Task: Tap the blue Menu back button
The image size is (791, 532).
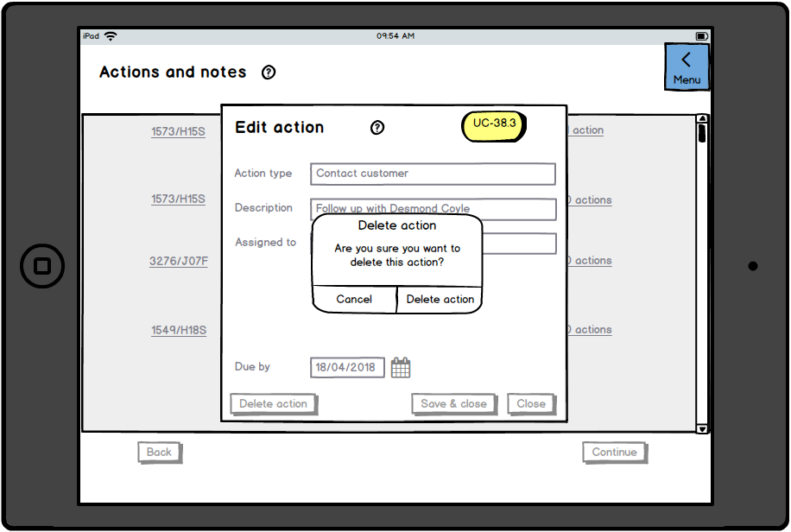Action: click(687, 67)
